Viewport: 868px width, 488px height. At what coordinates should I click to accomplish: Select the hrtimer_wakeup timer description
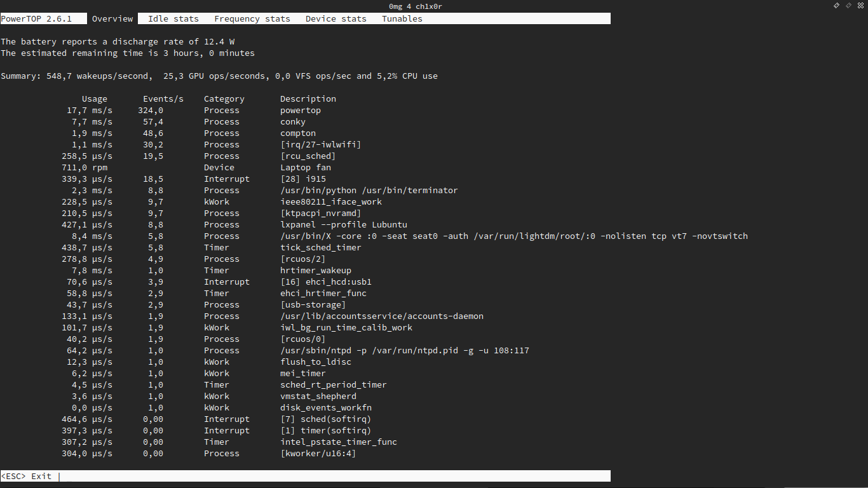[316, 270]
